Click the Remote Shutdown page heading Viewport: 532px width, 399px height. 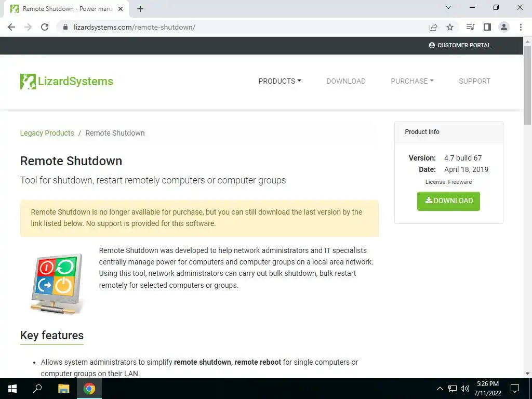click(x=71, y=161)
